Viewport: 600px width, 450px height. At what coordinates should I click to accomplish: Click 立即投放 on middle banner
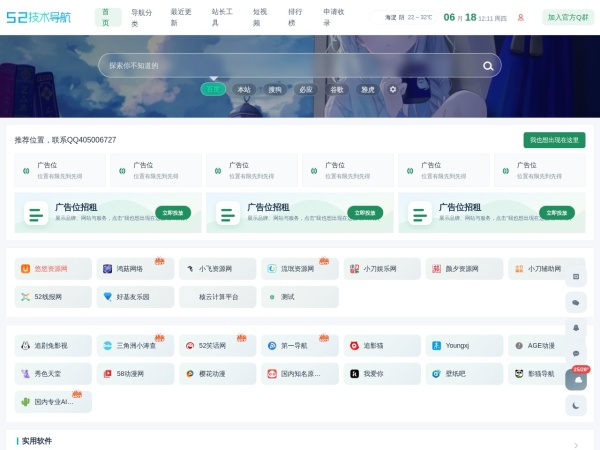point(365,213)
